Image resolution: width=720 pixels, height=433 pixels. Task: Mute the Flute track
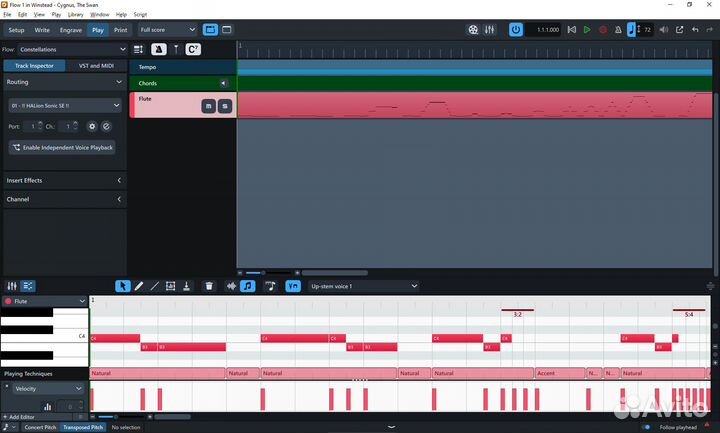[209, 106]
